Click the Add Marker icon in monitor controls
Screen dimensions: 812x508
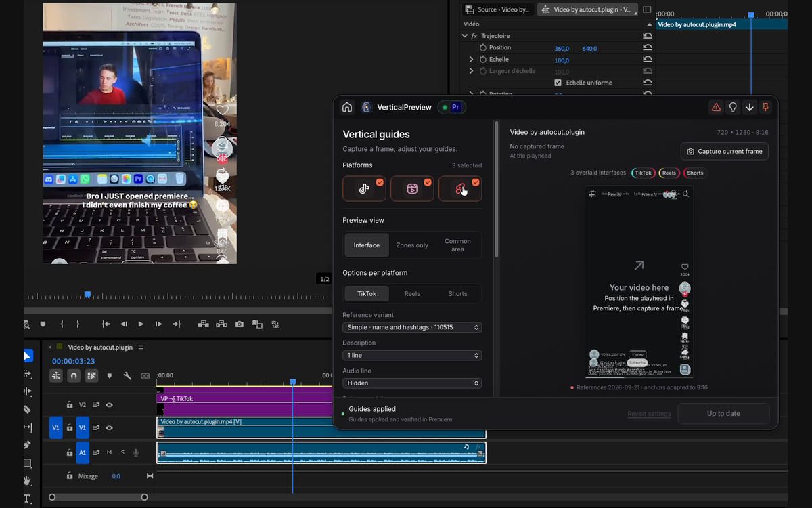tap(43, 324)
